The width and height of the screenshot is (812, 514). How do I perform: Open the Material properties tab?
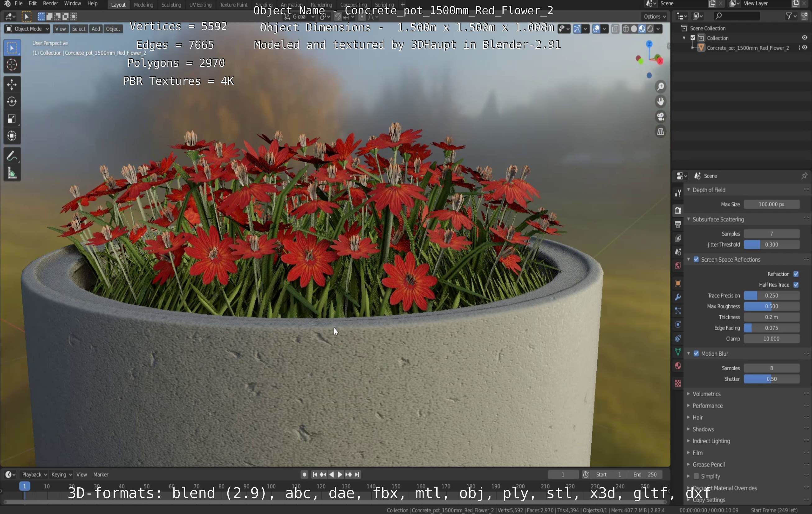(x=678, y=366)
